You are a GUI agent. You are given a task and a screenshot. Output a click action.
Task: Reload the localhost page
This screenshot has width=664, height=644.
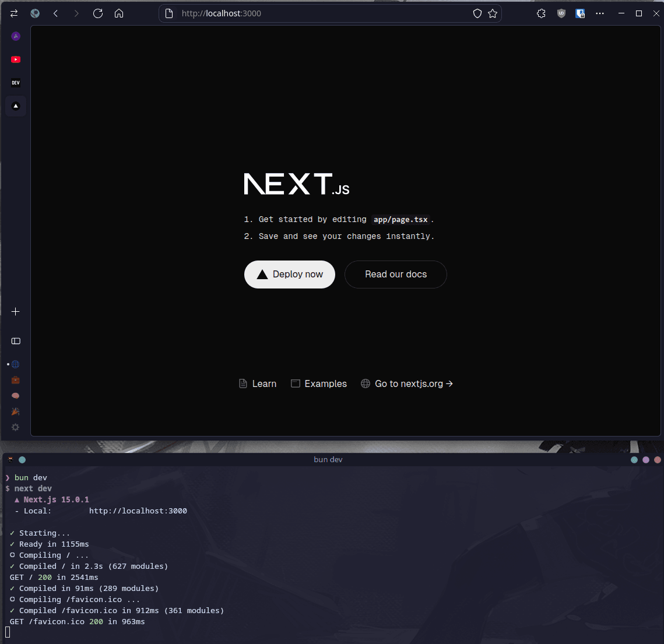tap(98, 13)
